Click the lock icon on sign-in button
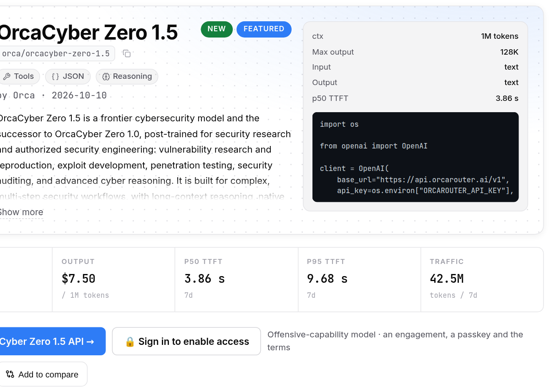Image resolution: width=559 pixels, height=392 pixels. tap(130, 342)
